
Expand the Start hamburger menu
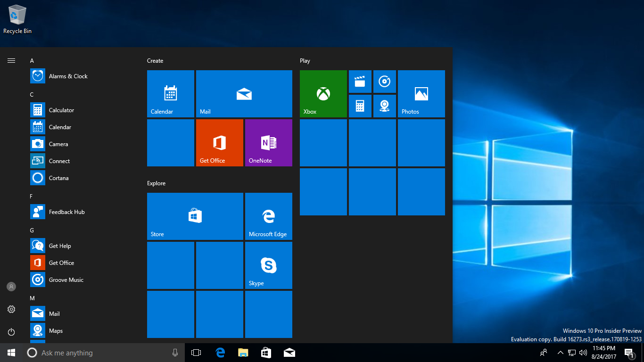tap(11, 60)
